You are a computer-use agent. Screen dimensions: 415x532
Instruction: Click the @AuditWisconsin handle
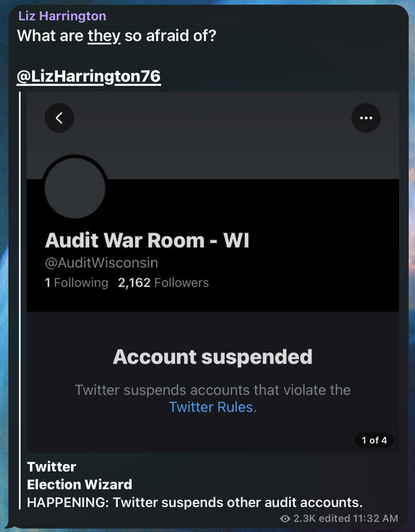point(102,263)
